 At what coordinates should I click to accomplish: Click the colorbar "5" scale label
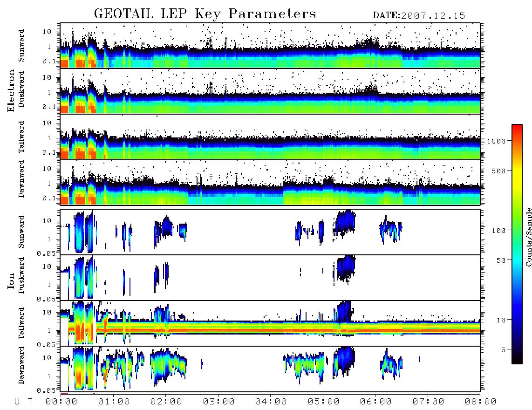click(x=504, y=350)
